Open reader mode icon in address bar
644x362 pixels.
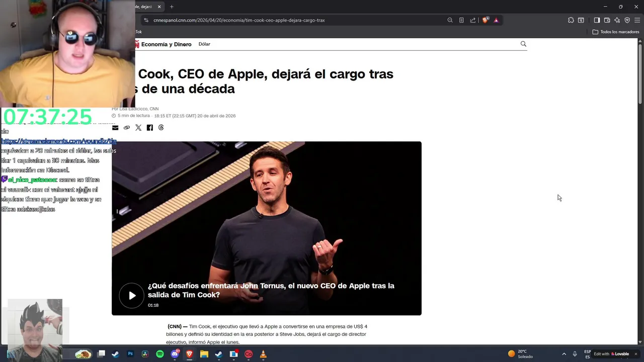(x=461, y=20)
